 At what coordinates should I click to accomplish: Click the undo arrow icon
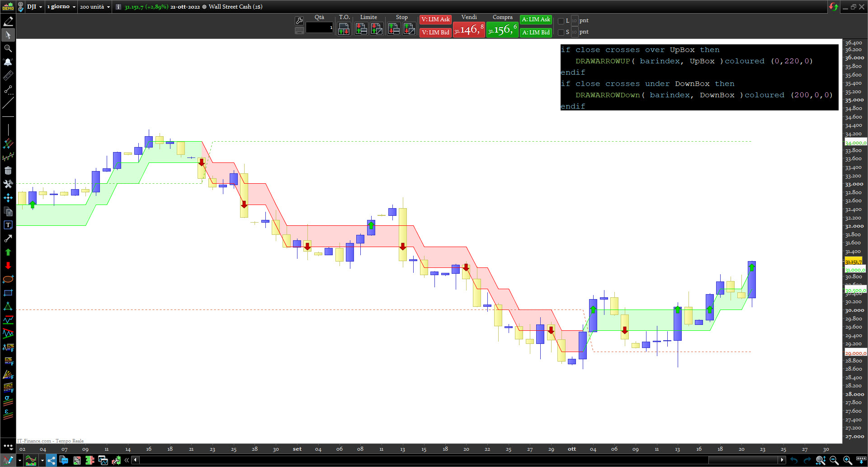[x=794, y=460]
